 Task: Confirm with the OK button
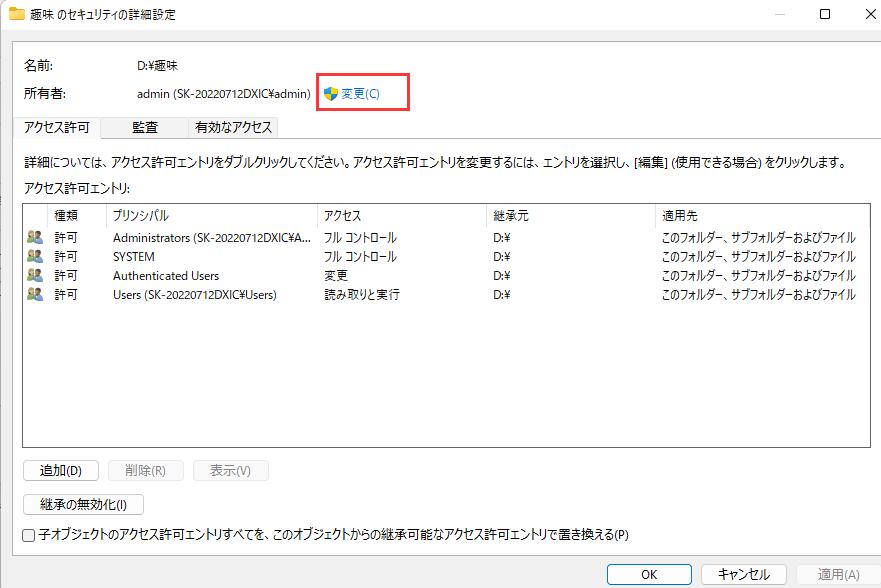[649, 574]
